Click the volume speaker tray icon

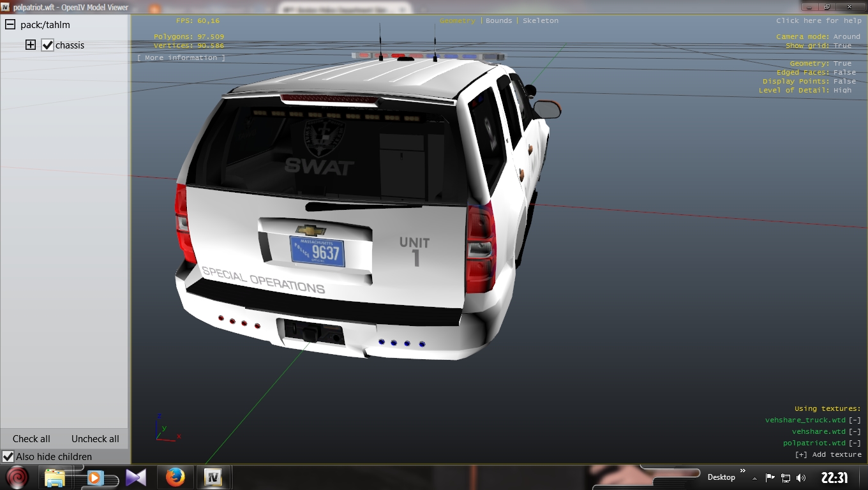point(801,478)
